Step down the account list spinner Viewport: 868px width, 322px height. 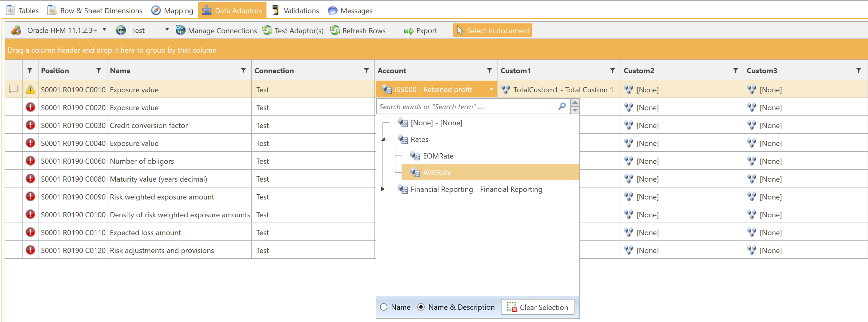tap(575, 110)
